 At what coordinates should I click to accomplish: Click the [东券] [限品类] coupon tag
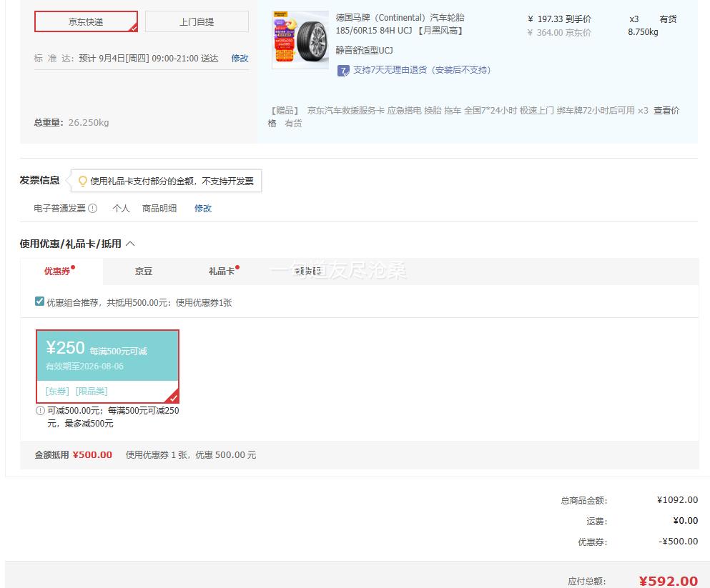pos(77,392)
